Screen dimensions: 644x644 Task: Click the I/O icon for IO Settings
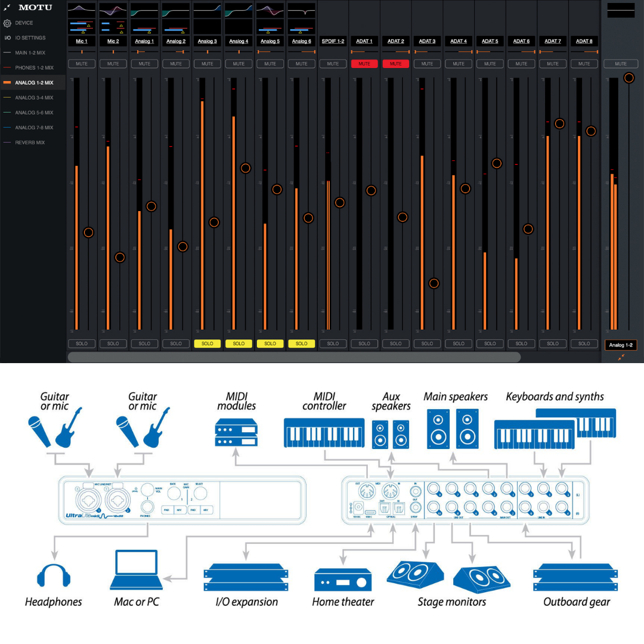tap(7, 38)
